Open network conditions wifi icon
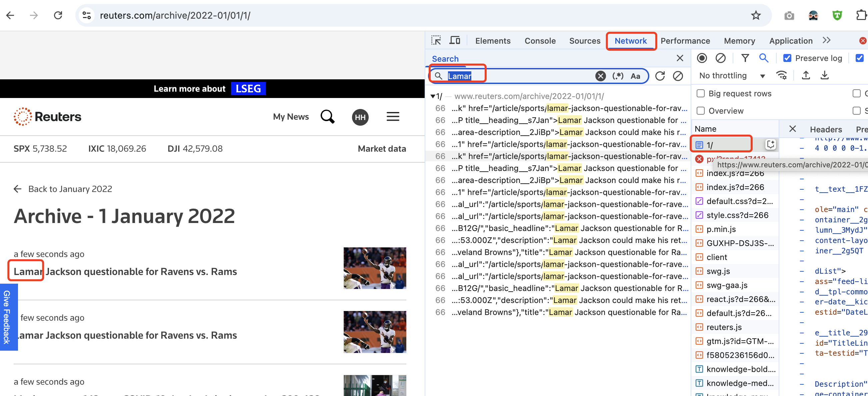Viewport: 868px width, 396px height. [x=781, y=75]
